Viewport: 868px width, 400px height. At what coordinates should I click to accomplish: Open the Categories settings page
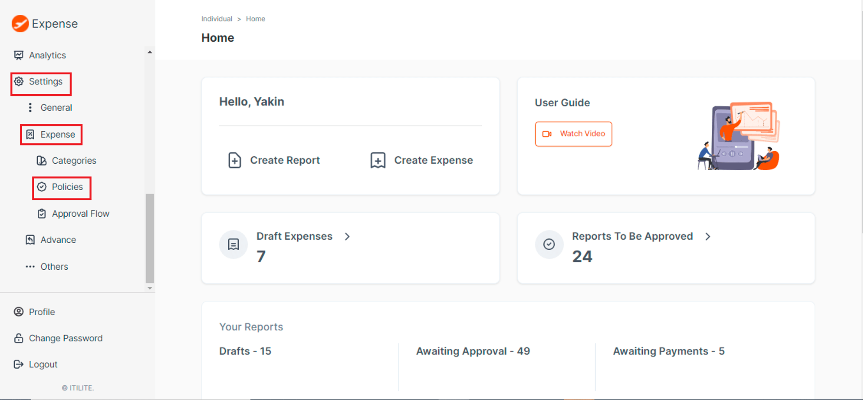(x=74, y=161)
